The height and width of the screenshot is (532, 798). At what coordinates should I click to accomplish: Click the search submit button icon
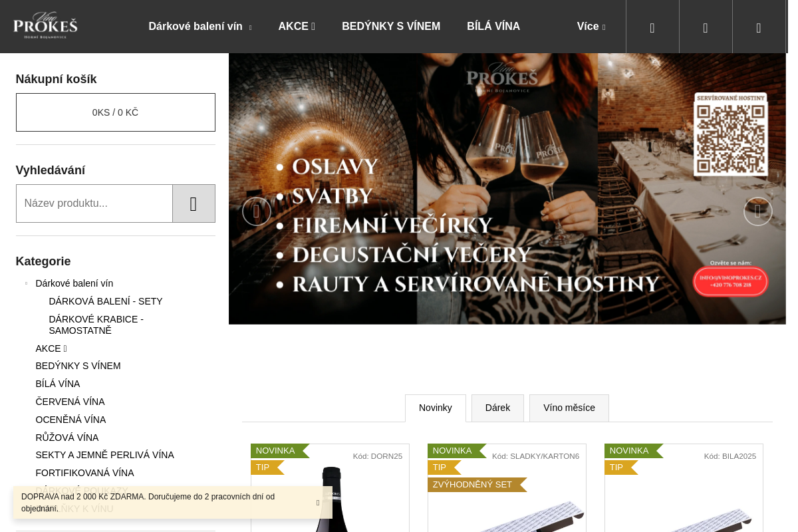(194, 203)
